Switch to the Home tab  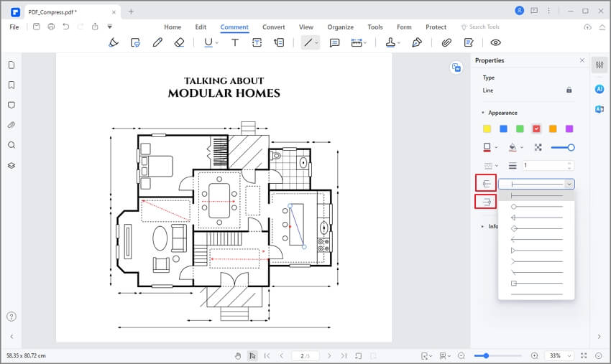click(x=173, y=27)
